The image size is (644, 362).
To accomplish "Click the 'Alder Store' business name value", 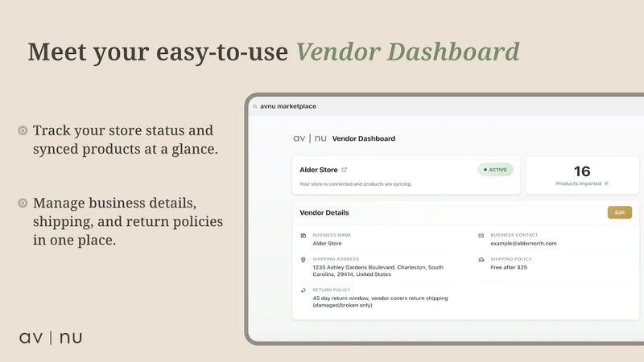I will coord(327,244).
